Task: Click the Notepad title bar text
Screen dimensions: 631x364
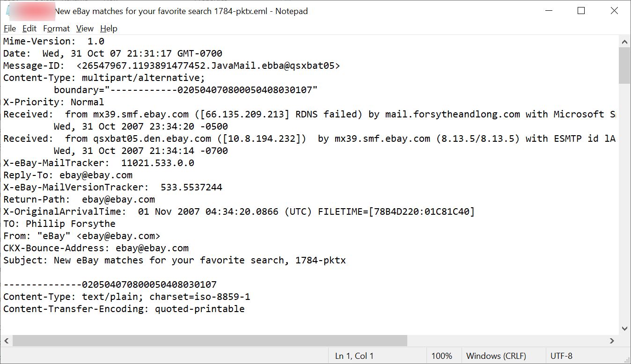Action: tap(181, 11)
